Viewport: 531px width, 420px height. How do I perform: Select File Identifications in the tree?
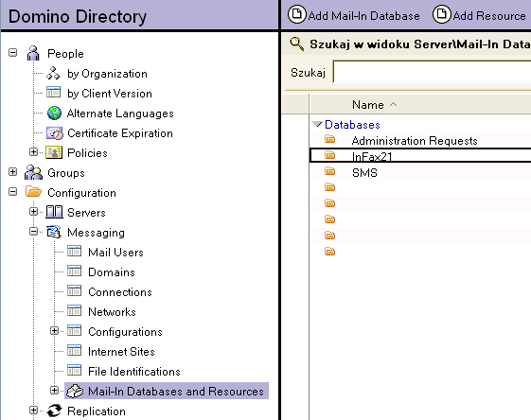tap(134, 371)
